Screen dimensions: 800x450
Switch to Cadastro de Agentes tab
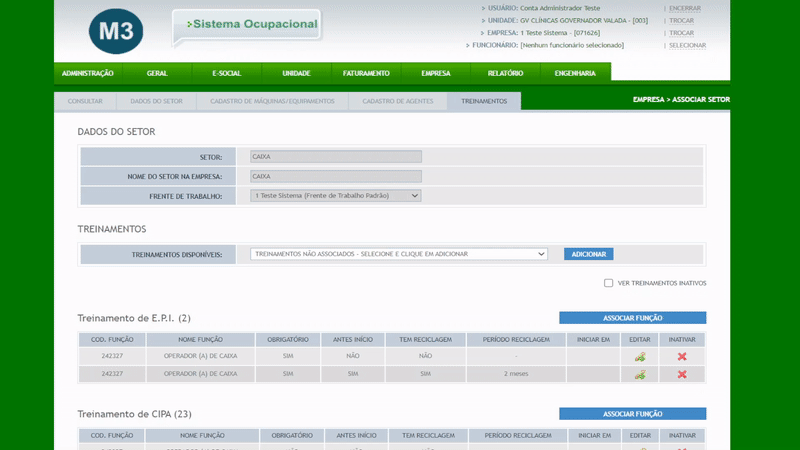pos(397,101)
